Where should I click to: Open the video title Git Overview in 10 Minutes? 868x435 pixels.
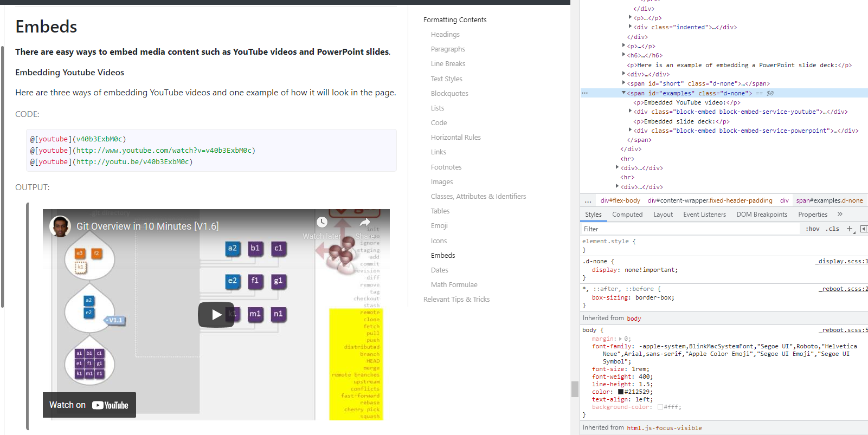click(x=147, y=226)
